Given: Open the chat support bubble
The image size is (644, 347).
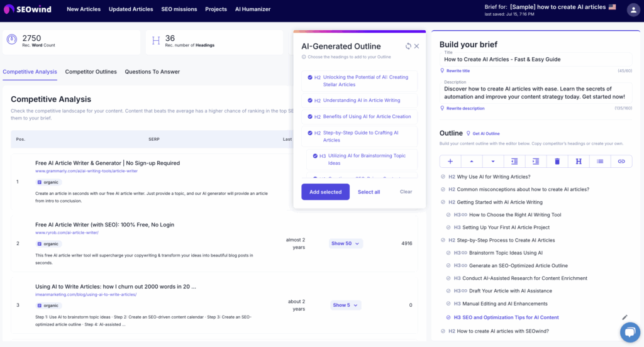Looking at the screenshot, I should (629, 331).
